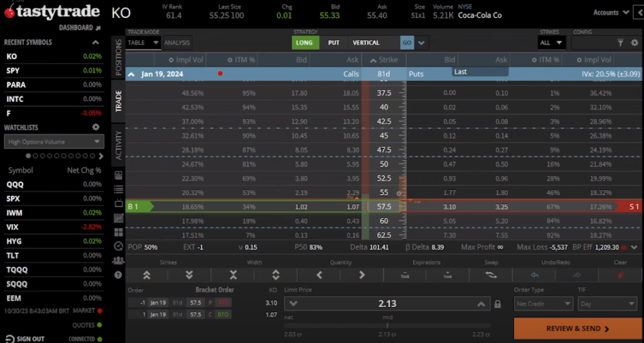Click the strategy GO button
This screenshot has width=644, height=343.
[x=407, y=43]
